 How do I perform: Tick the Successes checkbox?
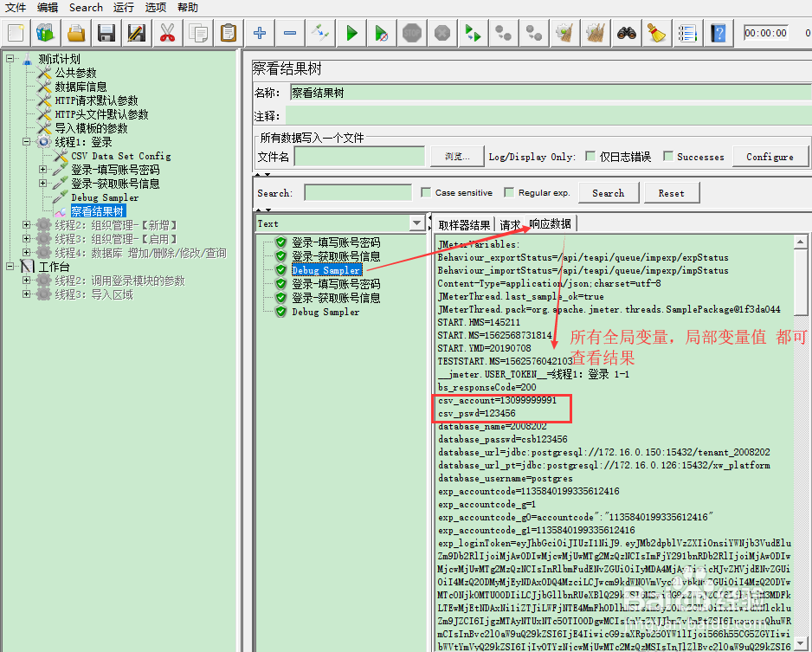pyautogui.click(x=668, y=156)
